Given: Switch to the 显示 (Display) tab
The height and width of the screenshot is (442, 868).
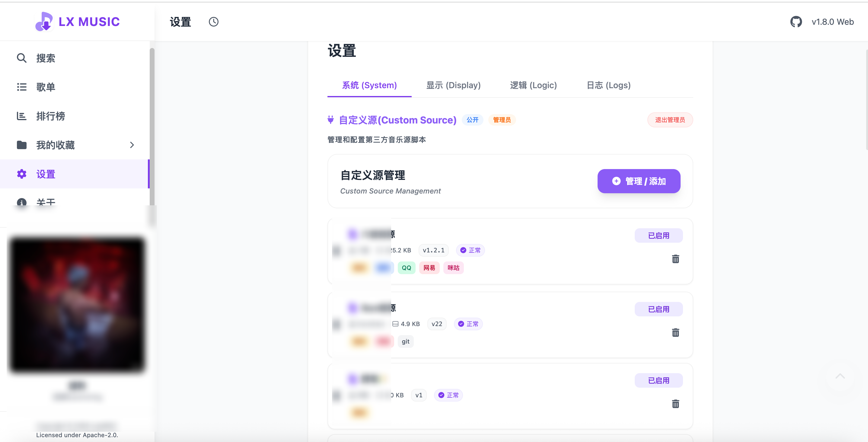Looking at the screenshot, I should [453, 85].
